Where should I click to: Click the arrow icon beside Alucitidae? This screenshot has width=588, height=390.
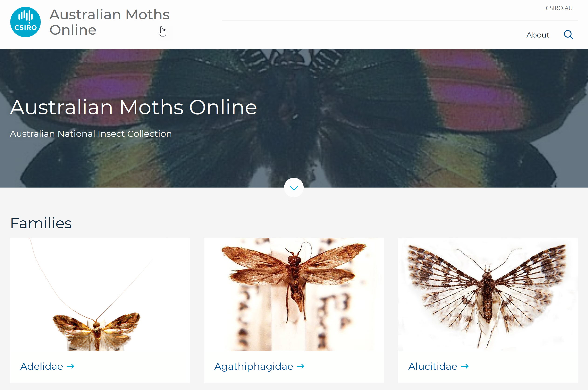pos(465,366)
